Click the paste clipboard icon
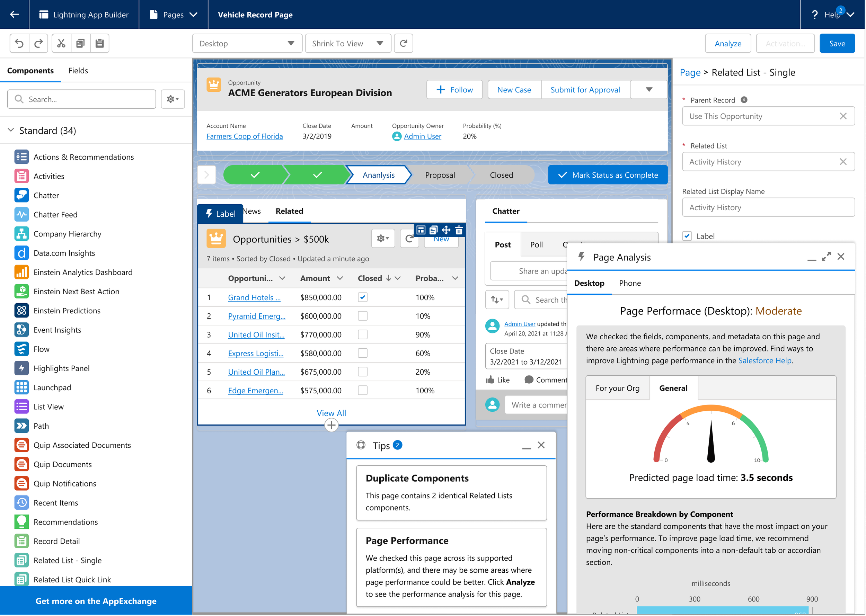866x616 pixels. click(x=99, y=44)
